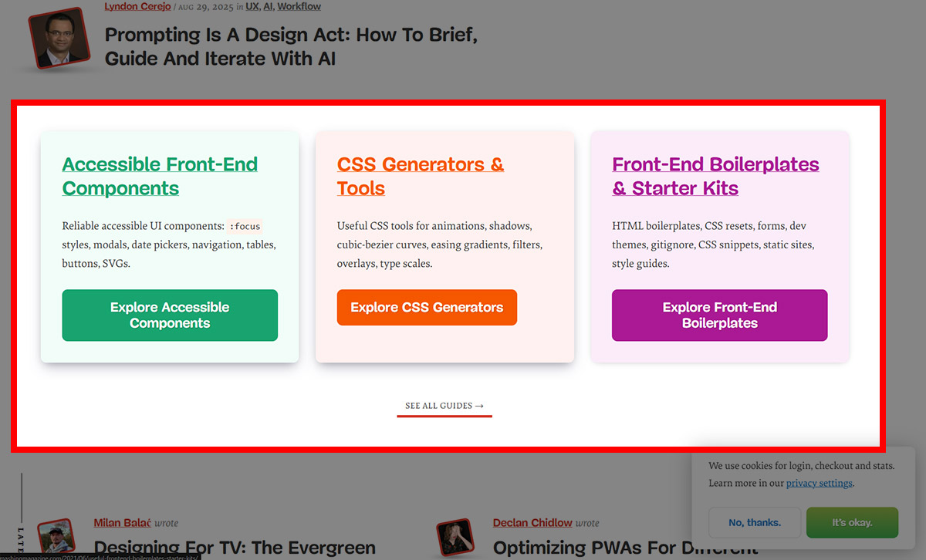The height and width of the screenshot is (560, 926).
Task: Open CSS Generators & Tools heading link
Action: point(421,176)
